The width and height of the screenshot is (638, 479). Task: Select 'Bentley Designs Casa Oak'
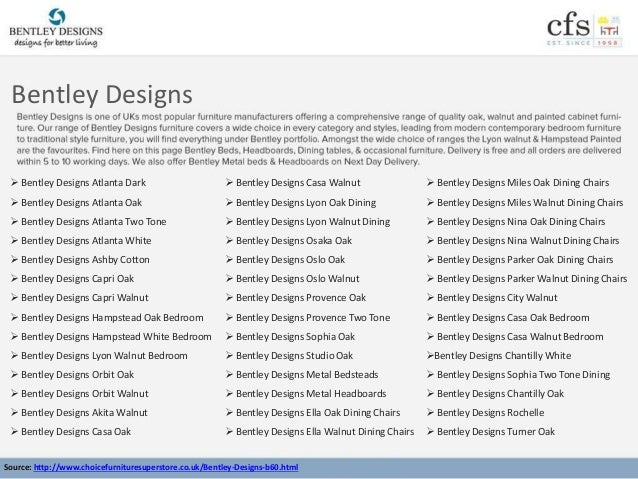point(76,432)
